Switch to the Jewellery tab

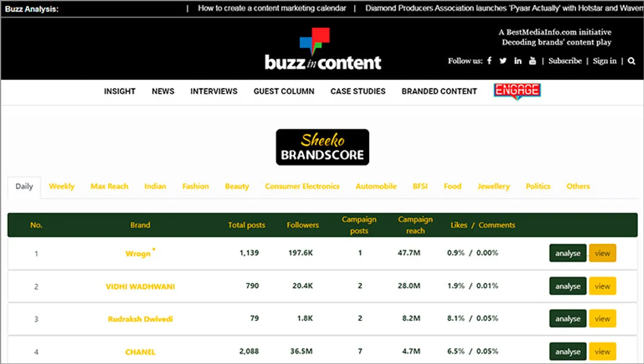click(x=493, y=187)
